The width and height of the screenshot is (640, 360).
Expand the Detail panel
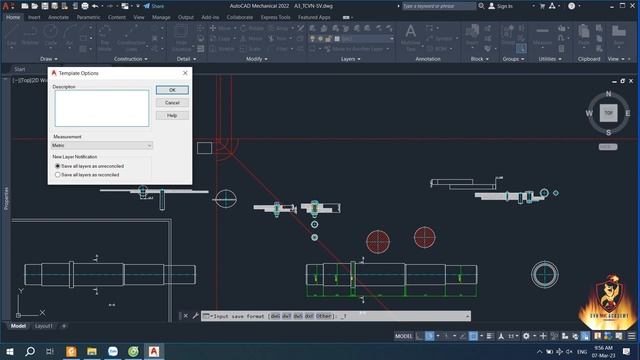(186, 59)
